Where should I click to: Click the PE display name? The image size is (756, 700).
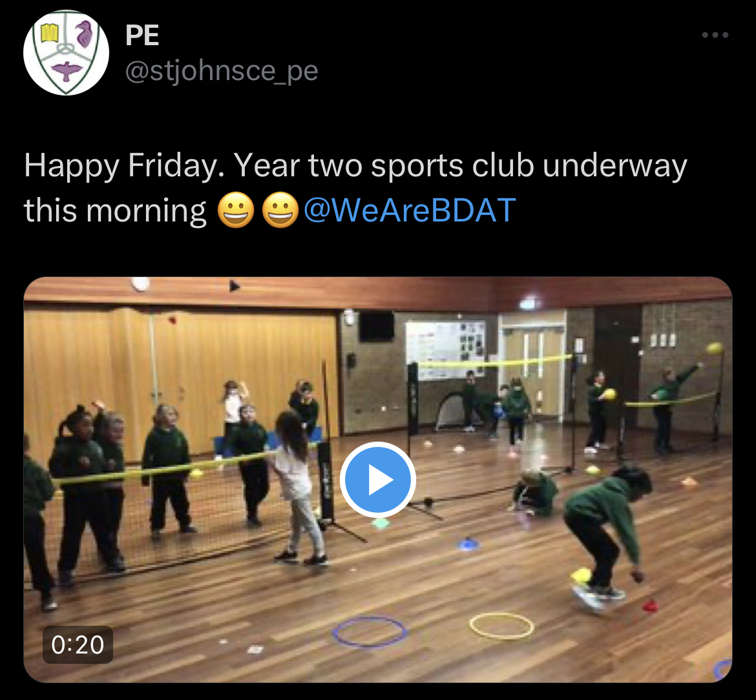pos(142,35)
